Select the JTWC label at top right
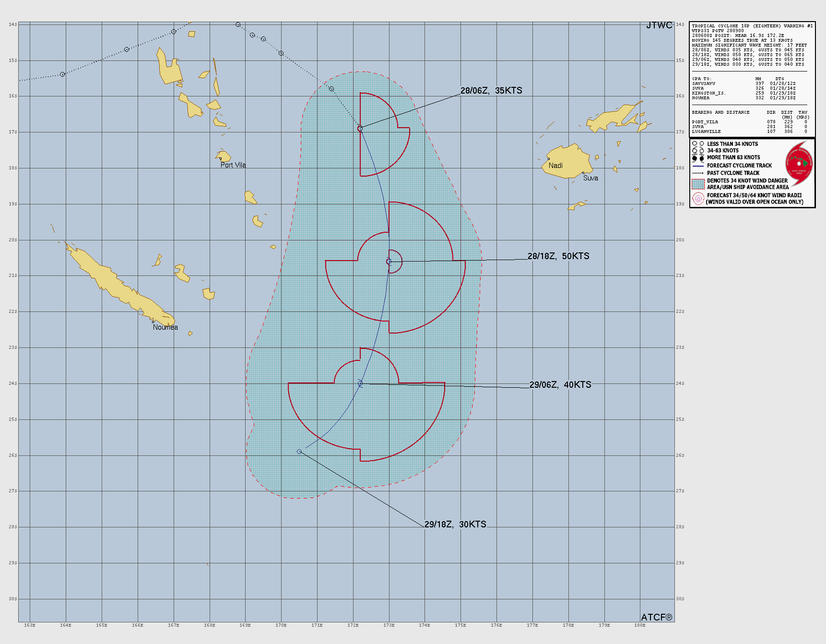 point(659,25)
